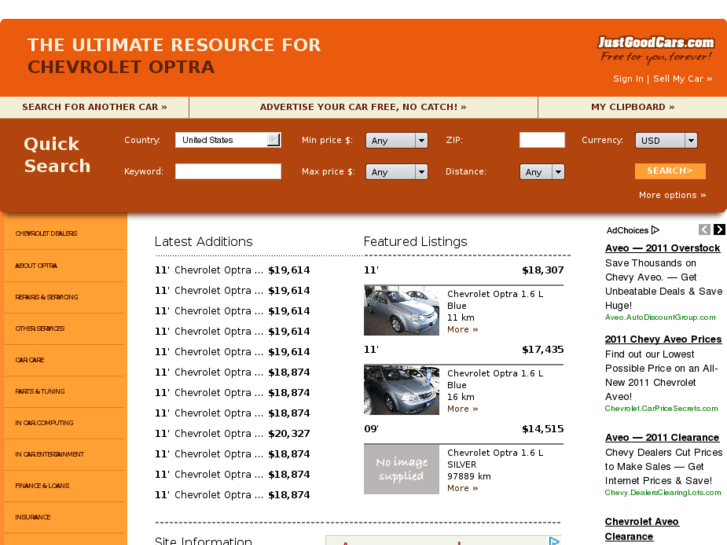Image resolution: width=727 pixels, height=545 pixels.
Task: Click the Keyword input field
Action: pos(228,171)
